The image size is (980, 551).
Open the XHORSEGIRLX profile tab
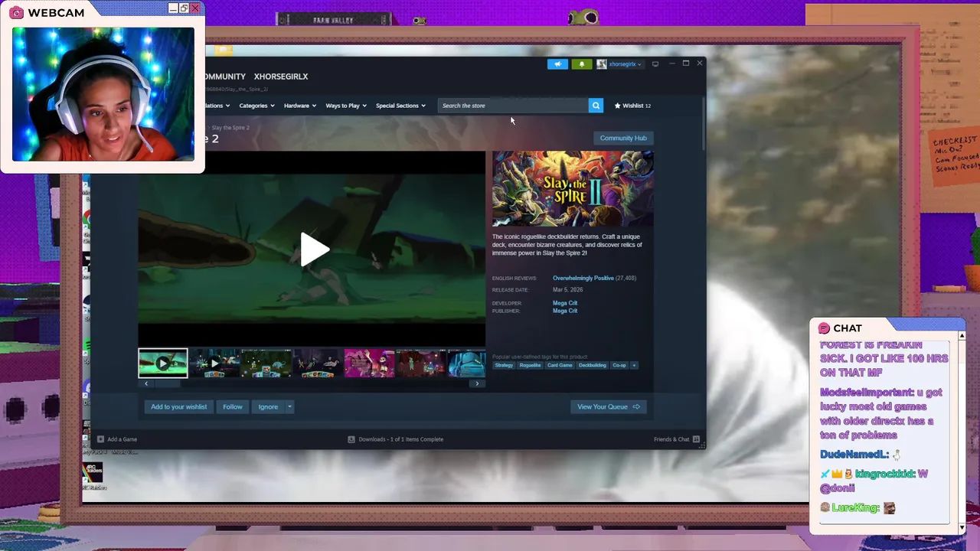(281, 77)
